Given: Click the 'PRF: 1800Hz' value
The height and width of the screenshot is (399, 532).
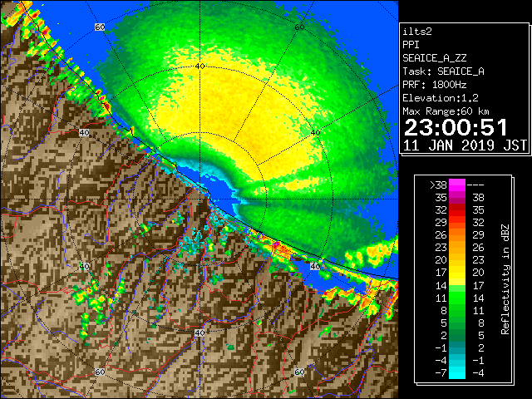Looking at the screenshot, I should (x=434, y=85).
